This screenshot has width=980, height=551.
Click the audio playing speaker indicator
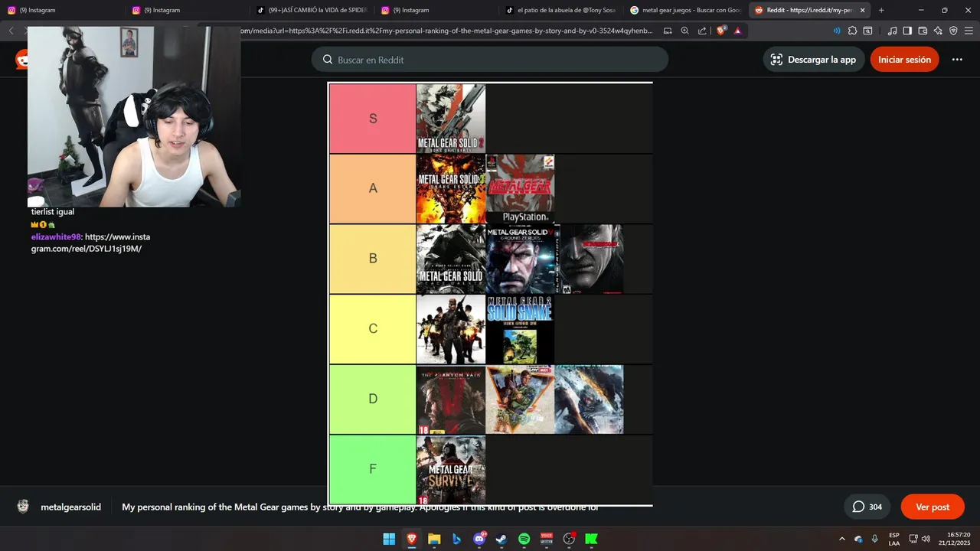click(836, 31)
